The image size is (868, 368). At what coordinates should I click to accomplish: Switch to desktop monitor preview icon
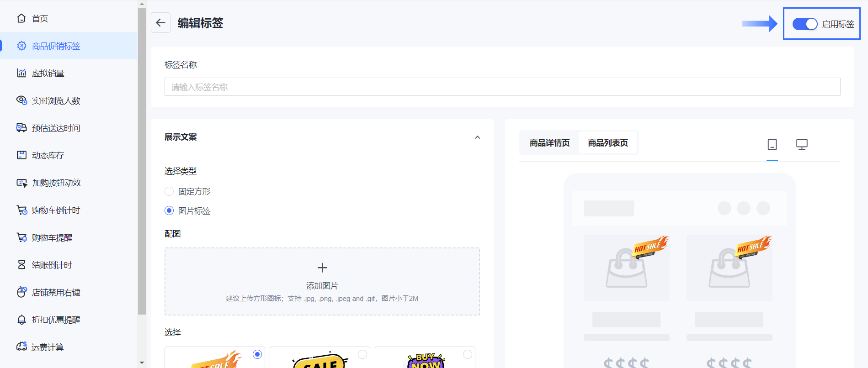click(x=802, y=144)
